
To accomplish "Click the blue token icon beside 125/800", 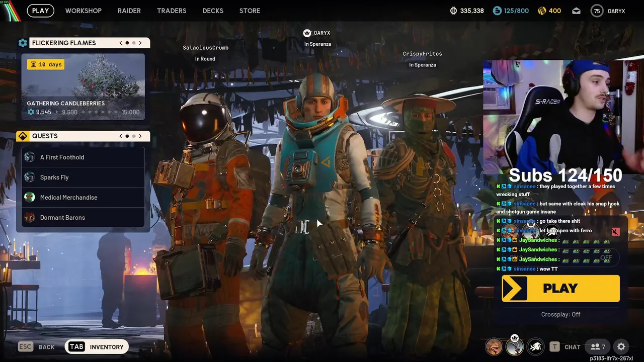I will pos(497,11).
